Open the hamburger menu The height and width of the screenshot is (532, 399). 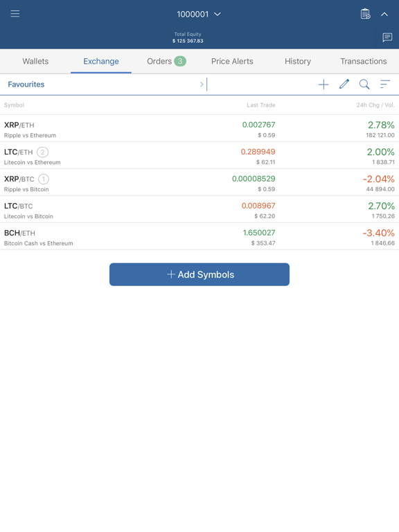pos(15,14)
